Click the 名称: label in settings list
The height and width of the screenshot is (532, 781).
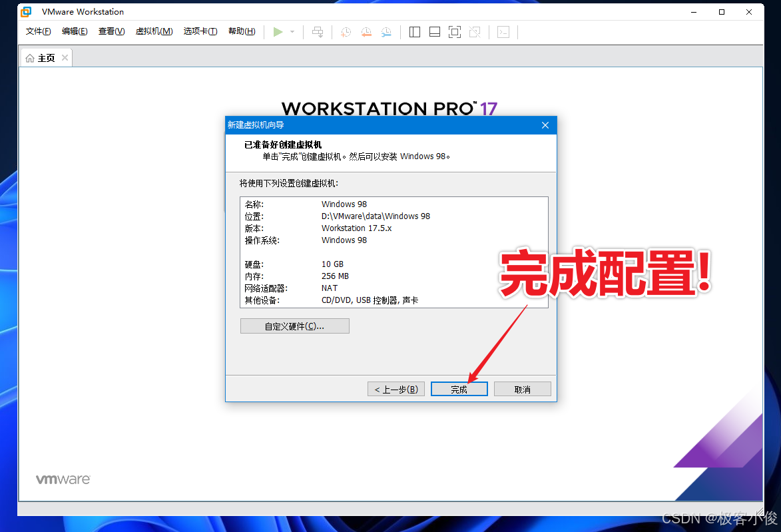pos(254,204)
